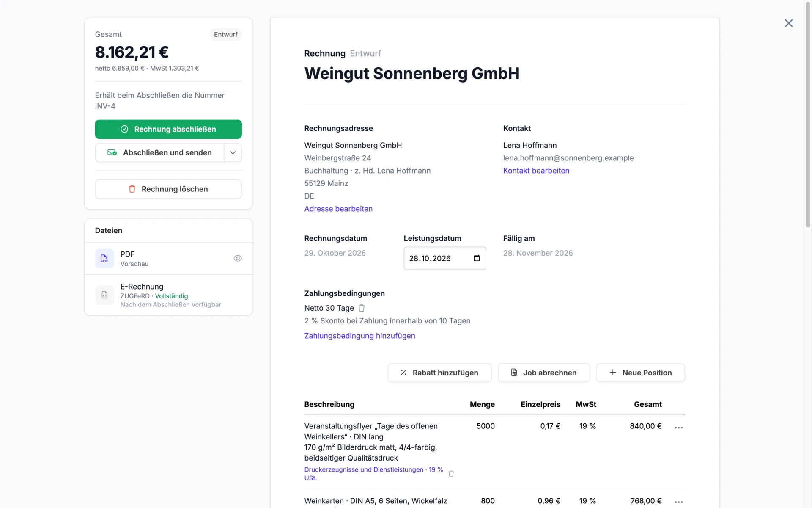Image resolution: width=812 pixels, height=508 pixels.
Task: Click the Weinkarten description text
Action: click(376, 501)
